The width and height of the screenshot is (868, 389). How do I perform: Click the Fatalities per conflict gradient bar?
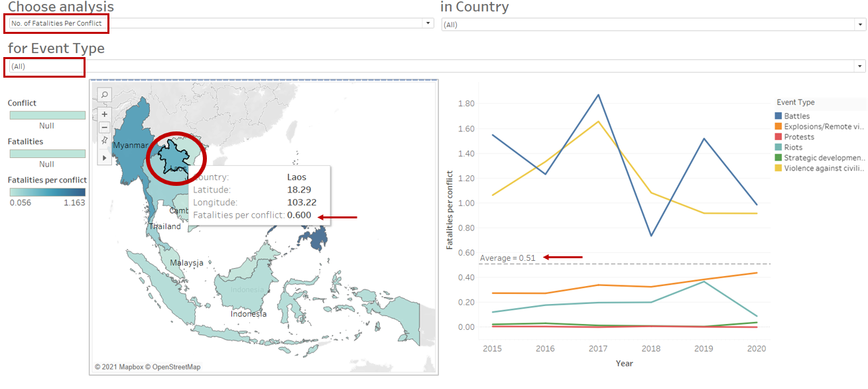pos(47,192)
